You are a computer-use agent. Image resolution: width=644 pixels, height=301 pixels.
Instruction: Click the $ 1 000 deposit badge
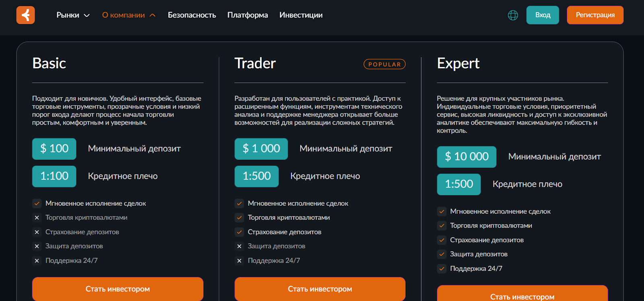click(x=261, y=149)
